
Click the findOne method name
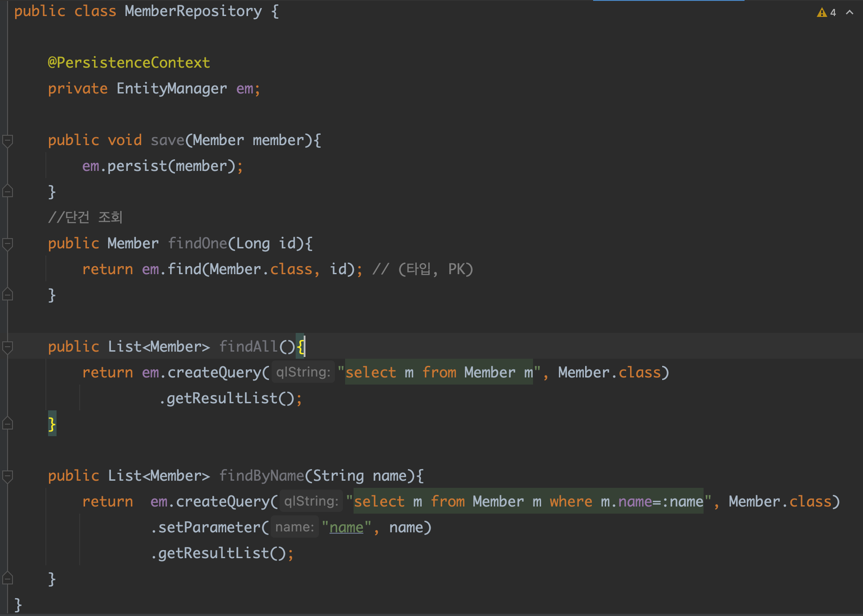198,243
